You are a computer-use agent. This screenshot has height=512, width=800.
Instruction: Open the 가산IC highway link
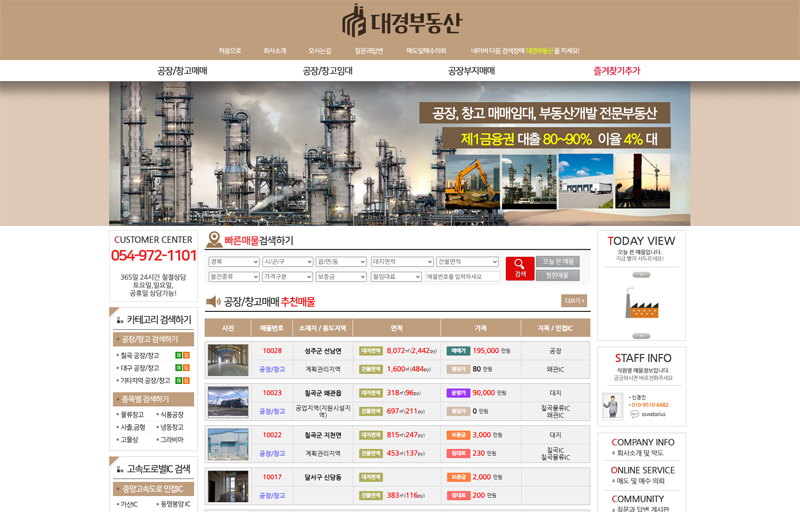click(129, 504)
